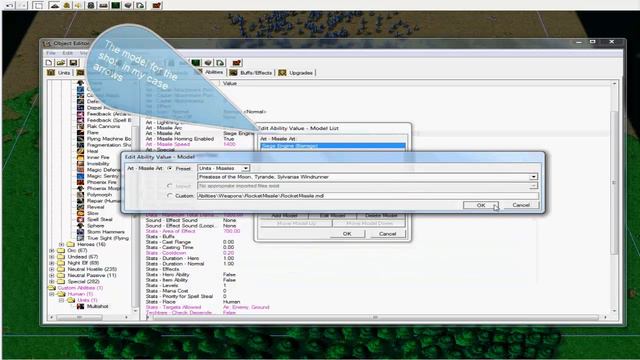Click Cancel in the Model List dialog
640x360 pixels.
point(387,234)
